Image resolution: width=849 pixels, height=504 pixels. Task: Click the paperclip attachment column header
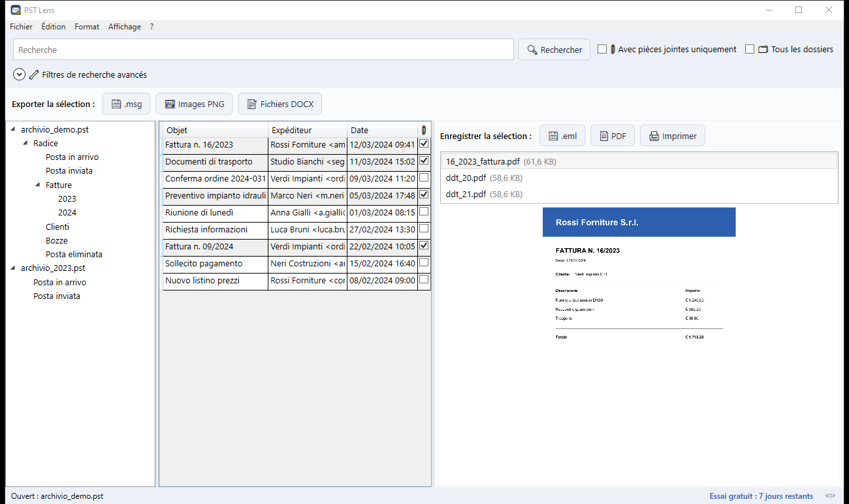point(424,130)
